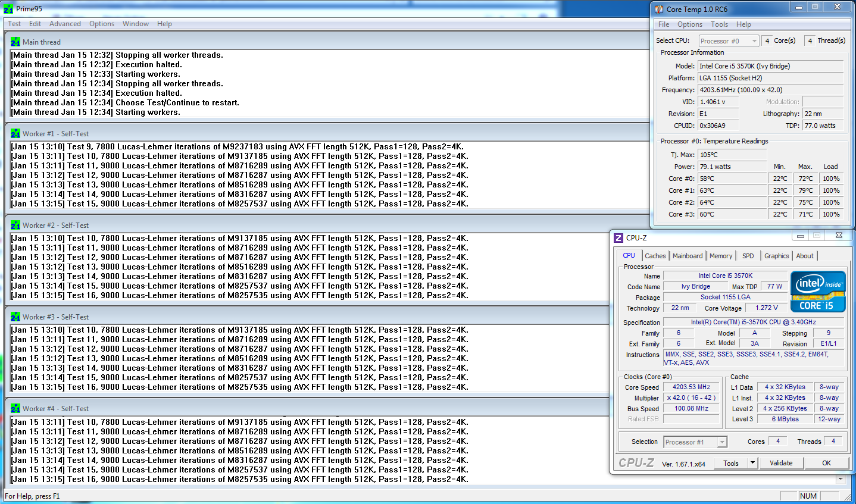Open Core Temp Options menu
The image size is (856, 504).
tap(690, 24)
